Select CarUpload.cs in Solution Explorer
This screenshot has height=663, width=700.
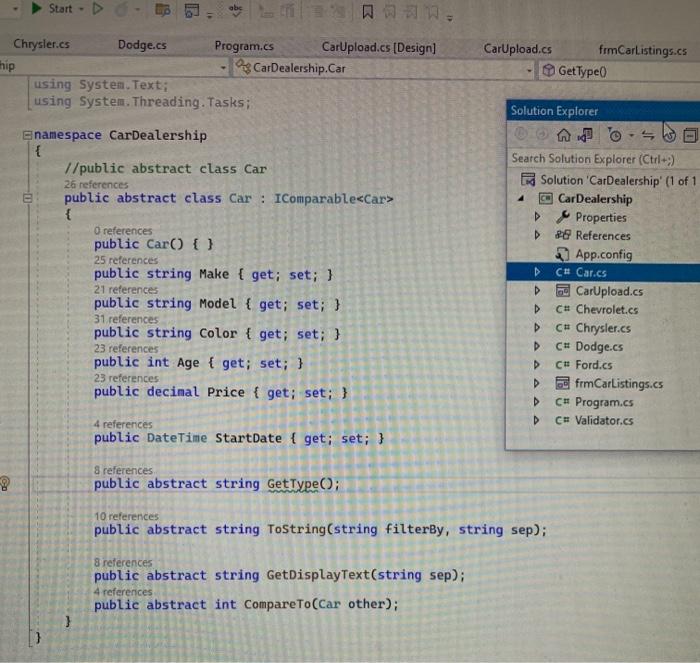coord(609,291)
